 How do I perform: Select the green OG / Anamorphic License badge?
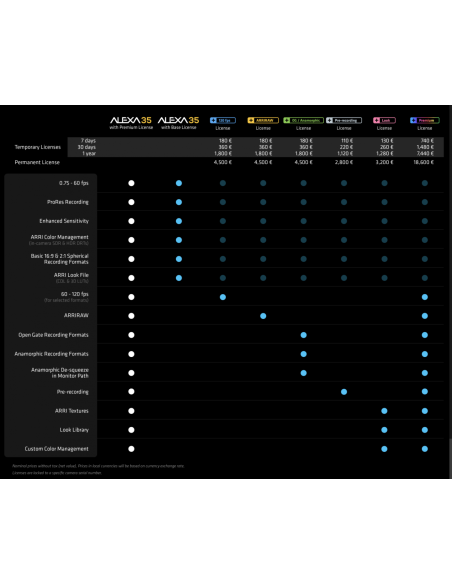tap(303, 120)
